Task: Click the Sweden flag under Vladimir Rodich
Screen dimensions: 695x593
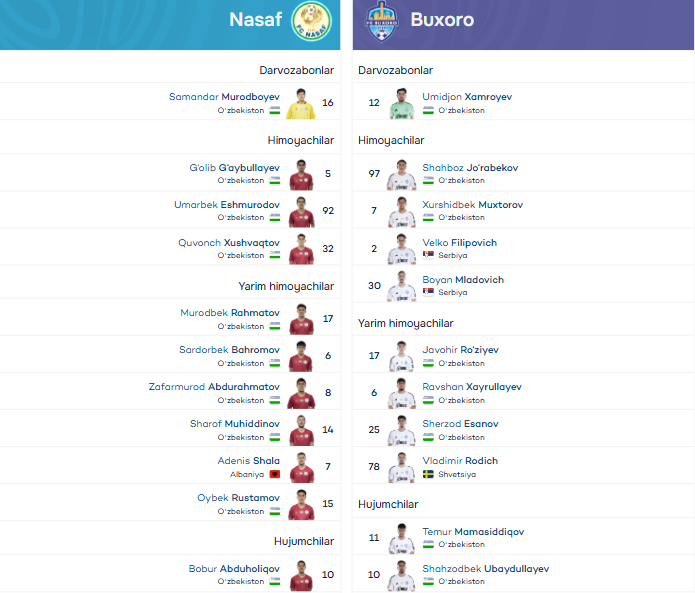Action: pyautogui.click(x=428, y=474)
